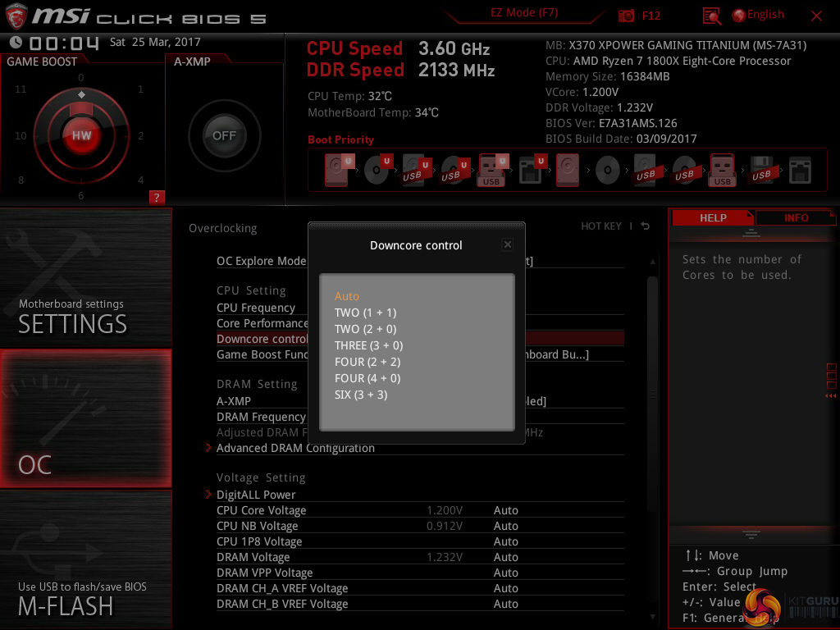This screenshot has width=840, height=630.
Task: Choose TWO (1 + 1) core option
Action: 365,313
